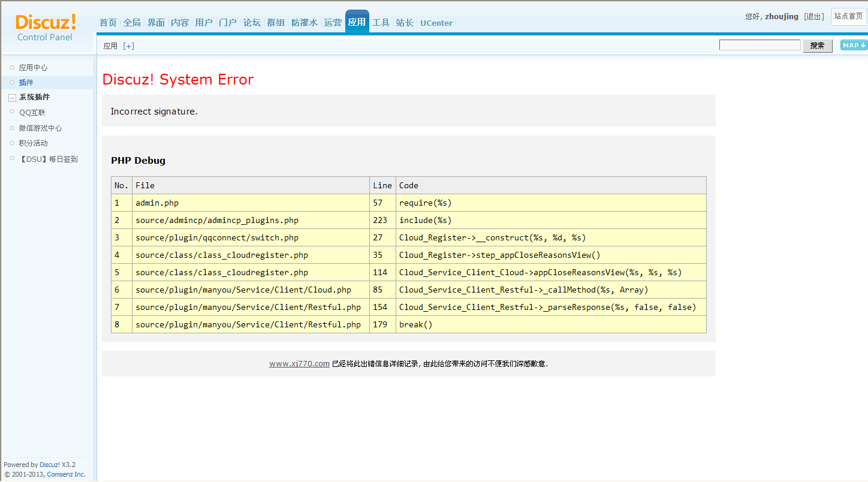Viewport: 868px width, 482px height.
Task: Open the QQ互联 plugin entry
Action: 32,113
